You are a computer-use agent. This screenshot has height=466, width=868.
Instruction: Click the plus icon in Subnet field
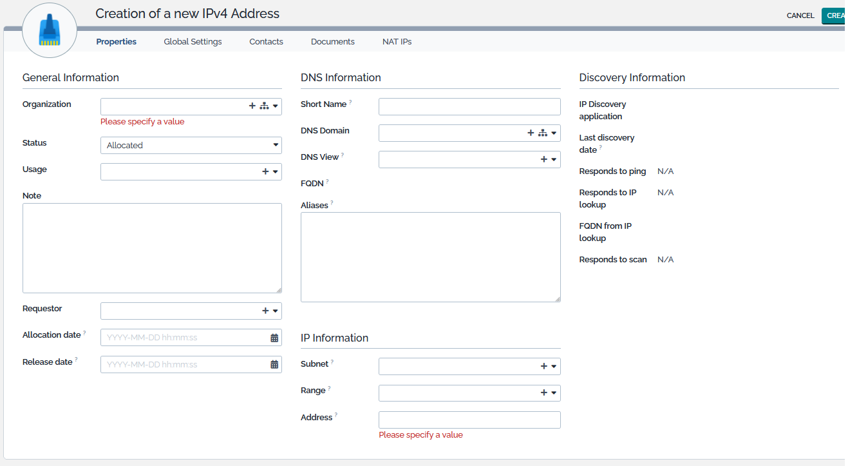coord(543,366)
